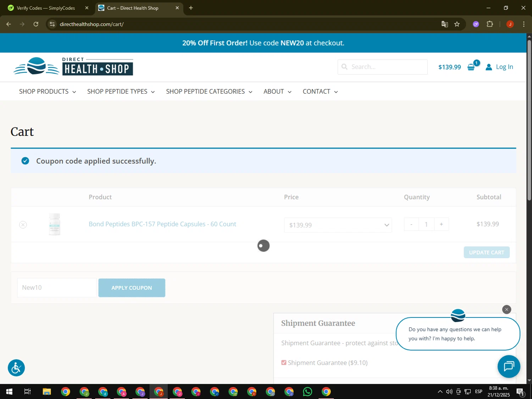Click the Log In link
532x399 pixels.
504,67
